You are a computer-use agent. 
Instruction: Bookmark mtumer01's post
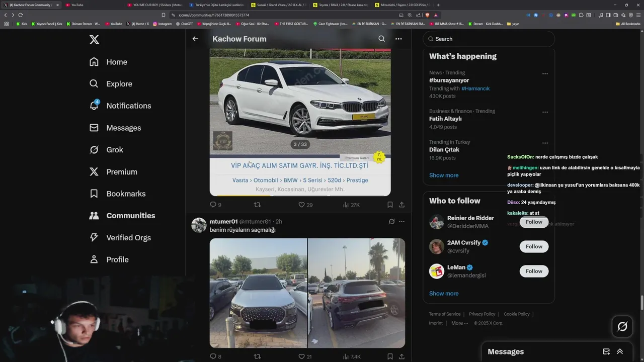click(x=390, y=356)
